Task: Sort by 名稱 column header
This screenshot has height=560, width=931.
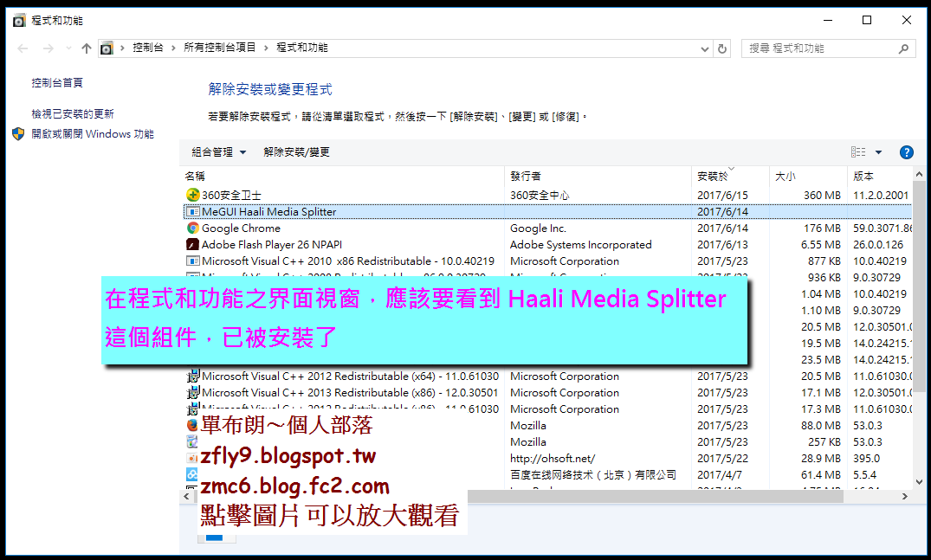Action: 343,177
